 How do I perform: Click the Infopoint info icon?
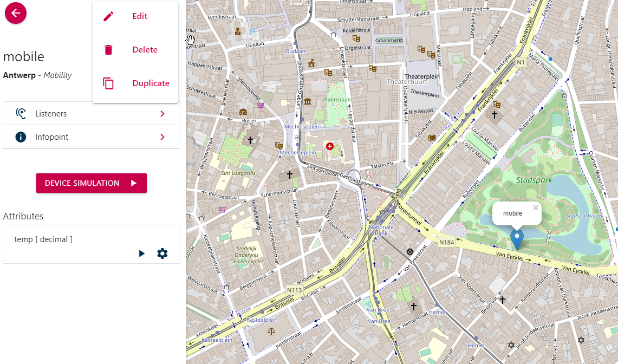[x=21, y=137]
